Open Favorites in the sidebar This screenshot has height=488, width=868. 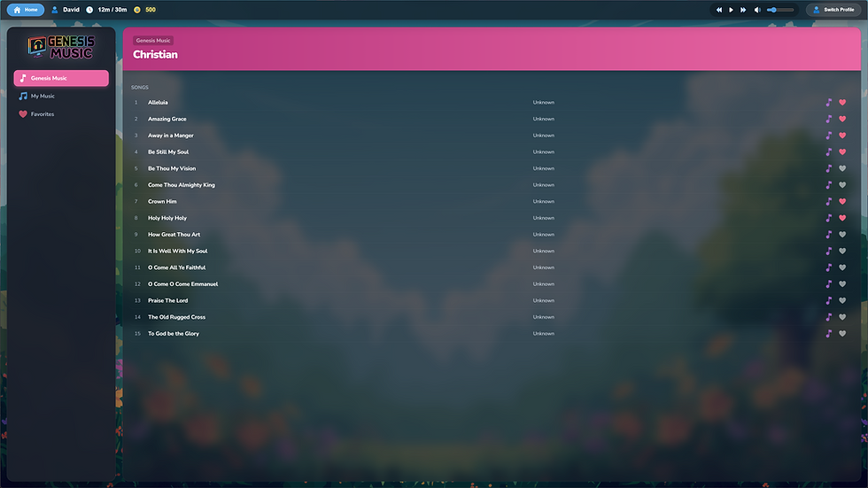[x=61, y=114]
